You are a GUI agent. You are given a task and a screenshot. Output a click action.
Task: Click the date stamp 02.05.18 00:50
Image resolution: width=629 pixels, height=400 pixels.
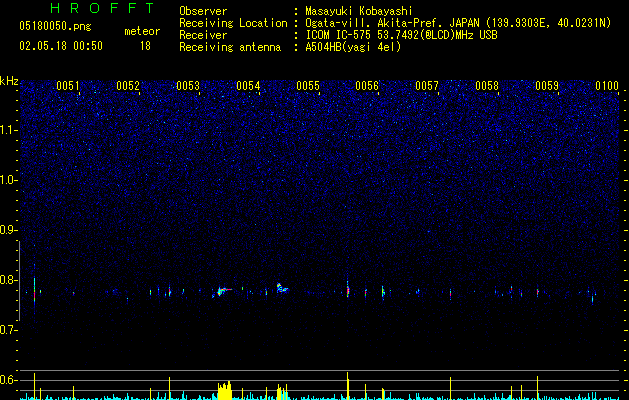[61, 46]
